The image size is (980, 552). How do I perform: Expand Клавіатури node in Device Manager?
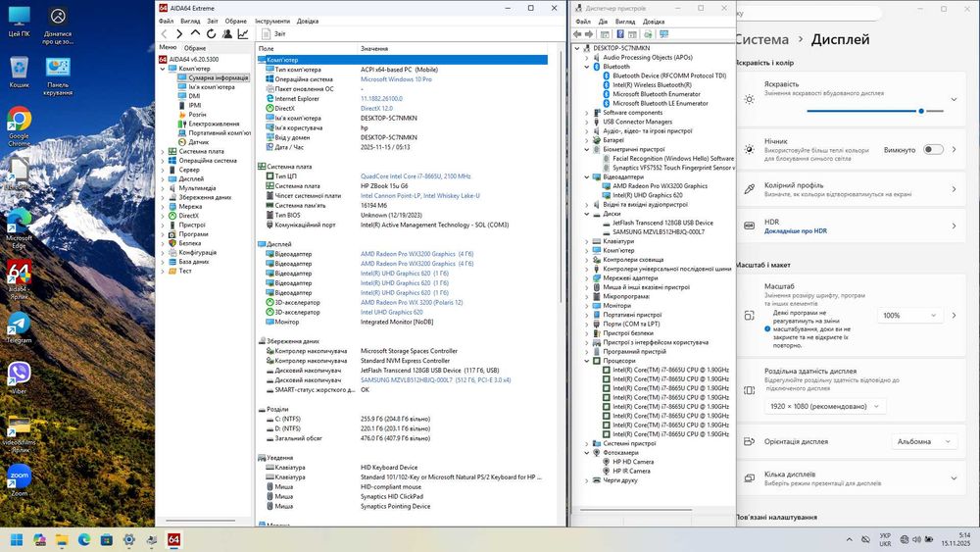click(587, 241)
